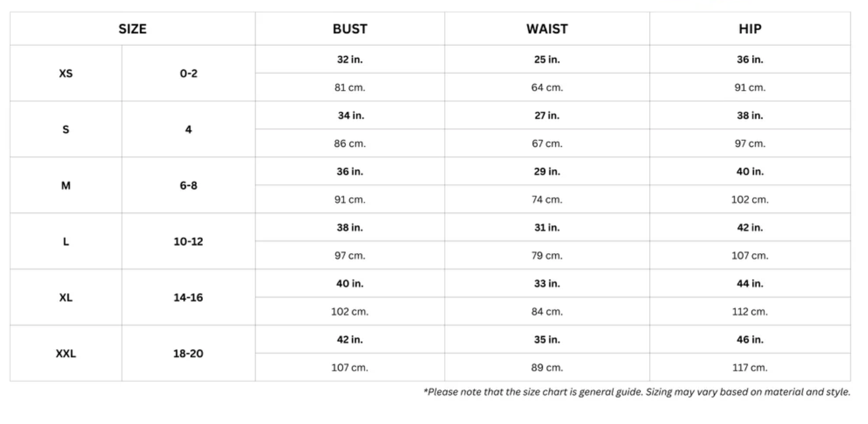Click the WAIST column header
The height and width of the screenshot is (424, 868).
[547, 28]
